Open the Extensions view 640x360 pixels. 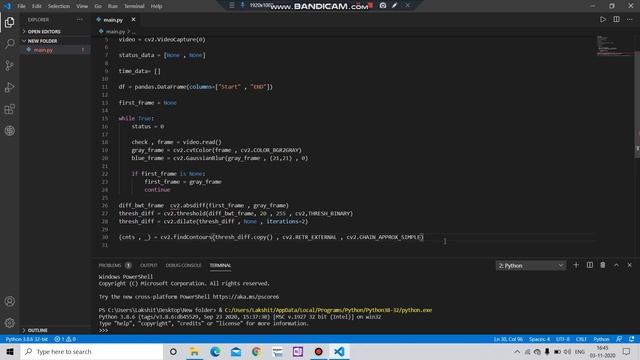pos(10,109)
